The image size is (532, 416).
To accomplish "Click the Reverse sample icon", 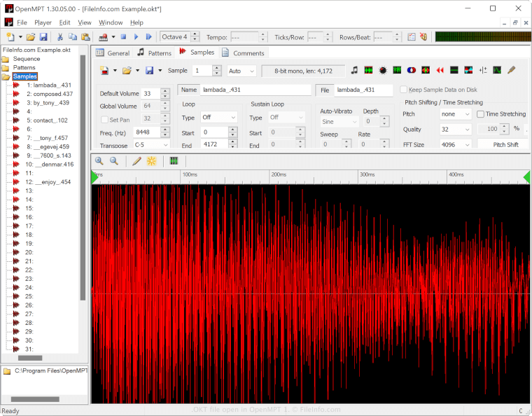I will (x=440, y=71).
